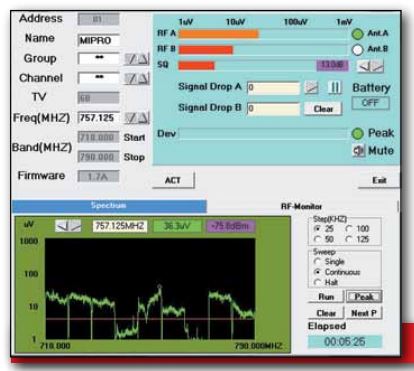Move spectrum cursor right arrow
This screenshot has height=371, width=414.
tap(75, 226)
